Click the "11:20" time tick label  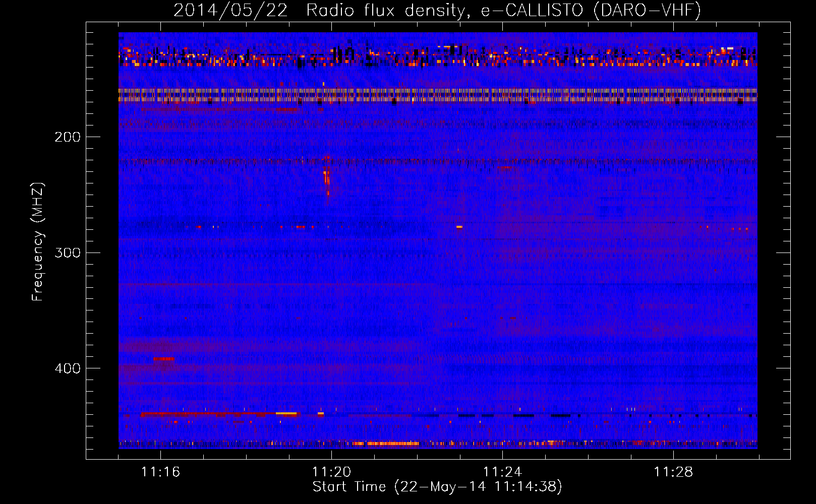tap(331, 472)
